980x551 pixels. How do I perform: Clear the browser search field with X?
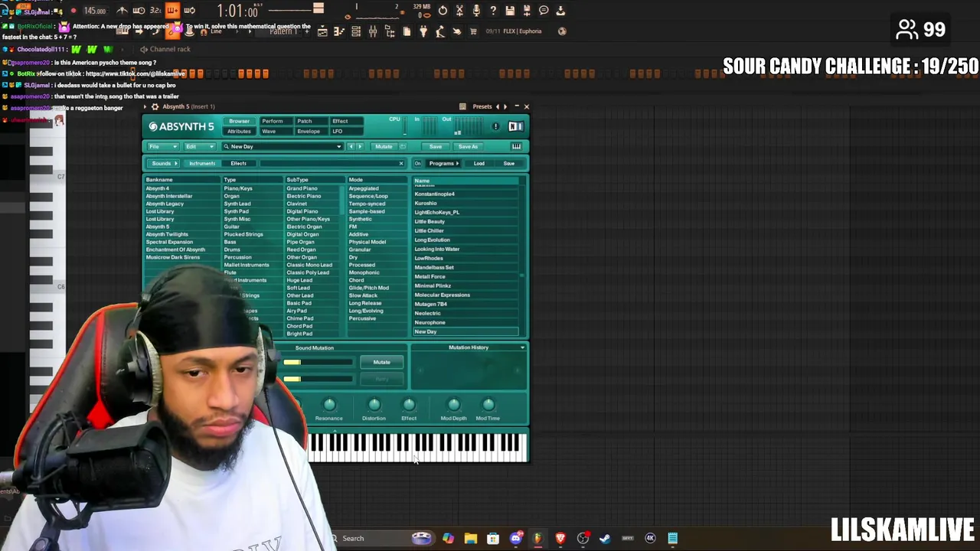coord(400,163)
